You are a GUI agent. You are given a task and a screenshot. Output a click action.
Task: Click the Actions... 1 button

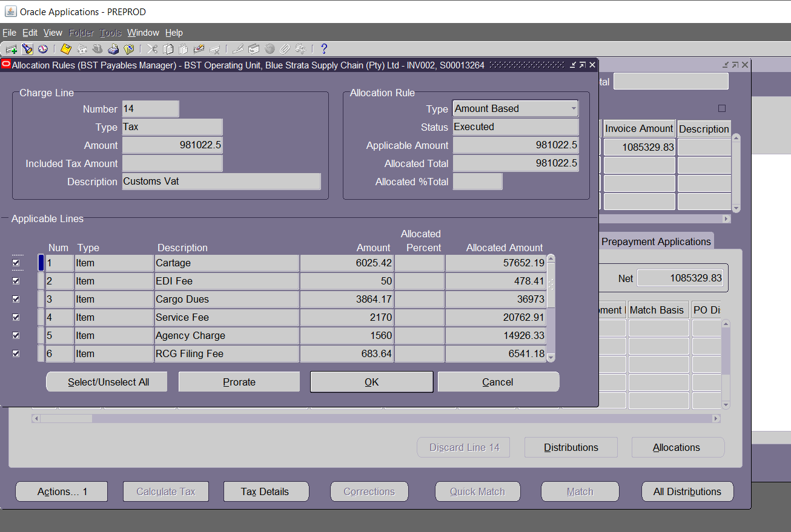click(x=61, y=491)
